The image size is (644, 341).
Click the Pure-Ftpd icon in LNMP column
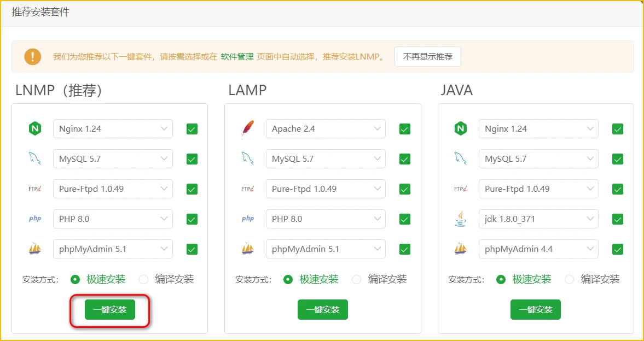pyautogui.click(x=35, y=189)
